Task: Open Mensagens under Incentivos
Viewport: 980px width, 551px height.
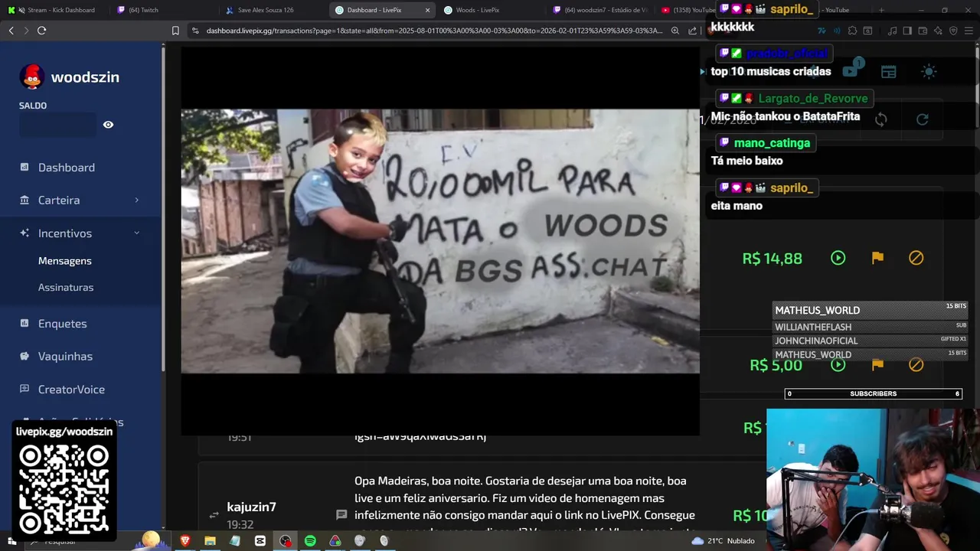Action: (x=65, y=261)
